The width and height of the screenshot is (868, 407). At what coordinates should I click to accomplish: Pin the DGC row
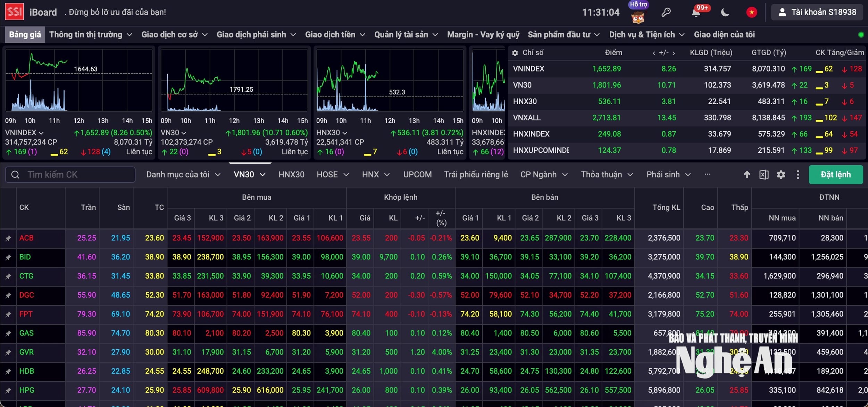tap(8, 295)
